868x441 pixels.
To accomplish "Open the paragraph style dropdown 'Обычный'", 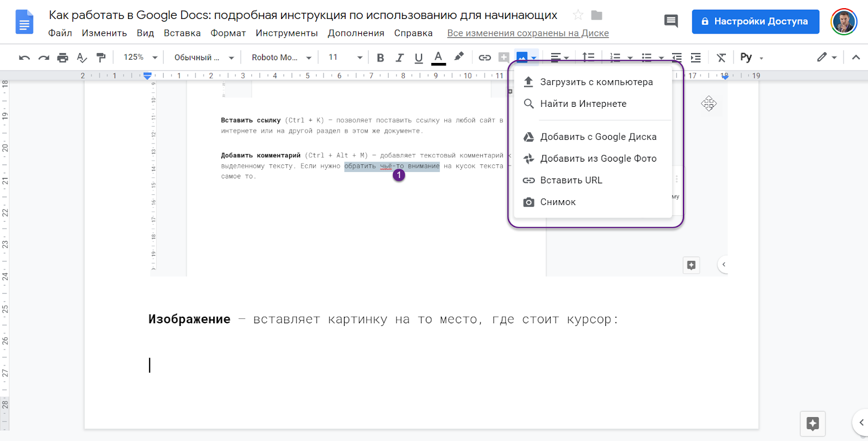I will (x=203, y=57).
